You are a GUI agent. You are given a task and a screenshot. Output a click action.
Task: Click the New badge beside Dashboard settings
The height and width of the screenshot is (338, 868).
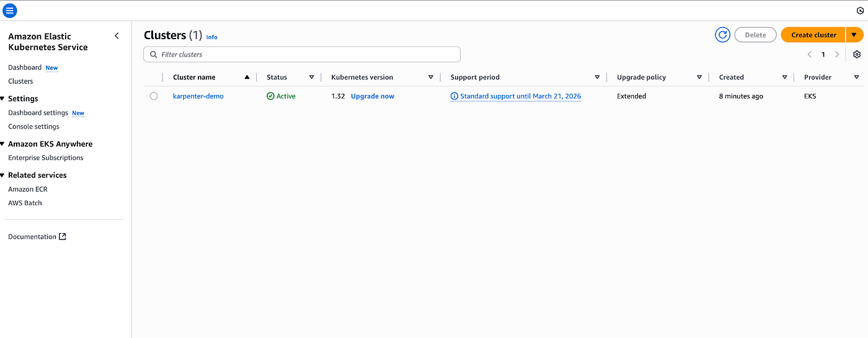(78, 113)
